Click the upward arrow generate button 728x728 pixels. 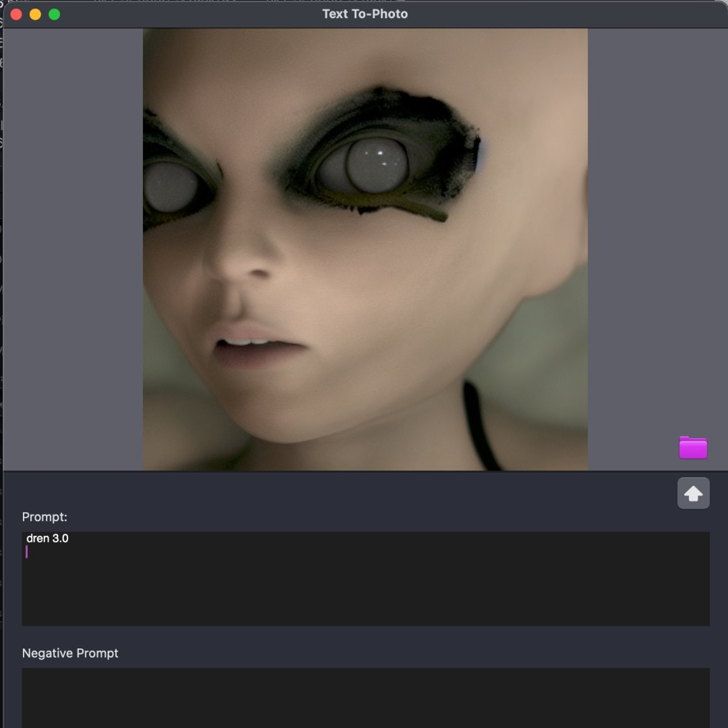[693, 493]
